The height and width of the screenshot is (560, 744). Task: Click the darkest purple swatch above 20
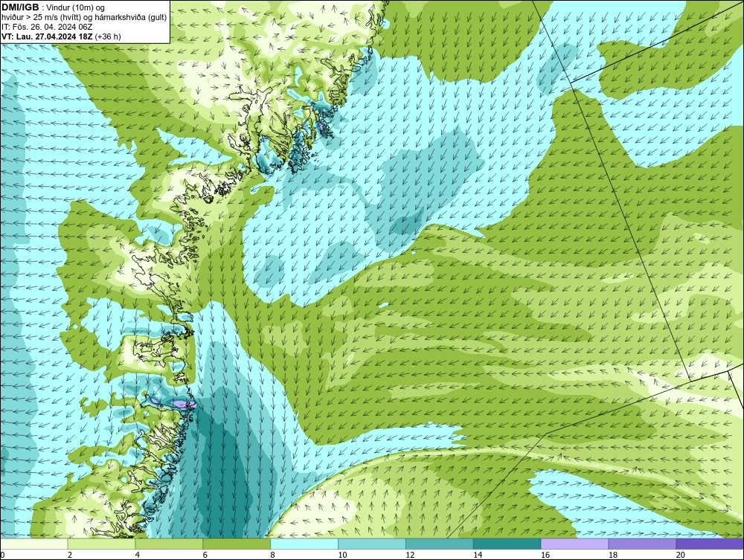point(710,544)
